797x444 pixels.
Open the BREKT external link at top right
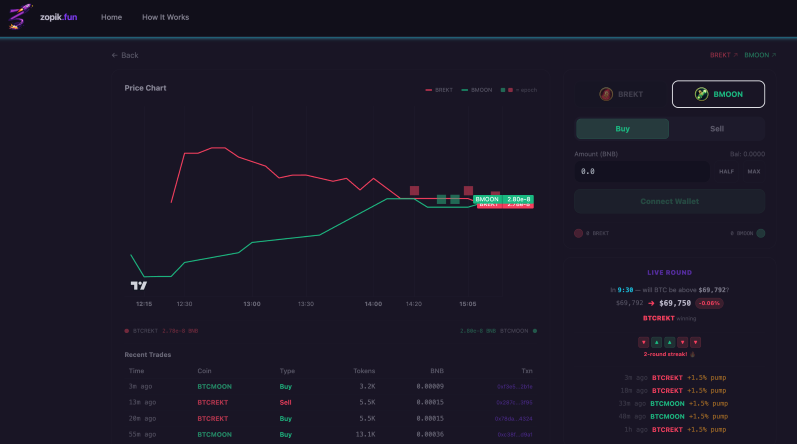click(x=723, y=55)
